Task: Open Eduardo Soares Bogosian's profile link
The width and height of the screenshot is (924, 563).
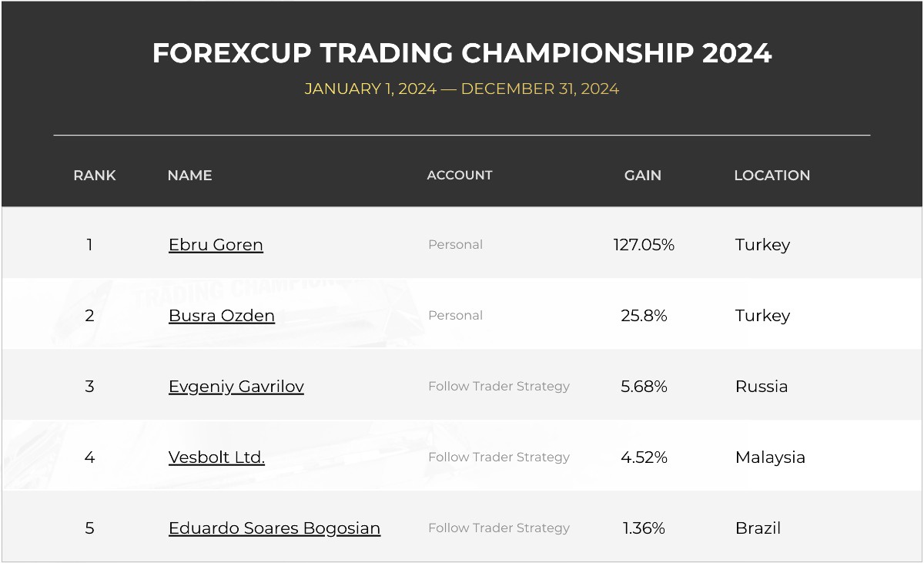Action: coord(274,528)
